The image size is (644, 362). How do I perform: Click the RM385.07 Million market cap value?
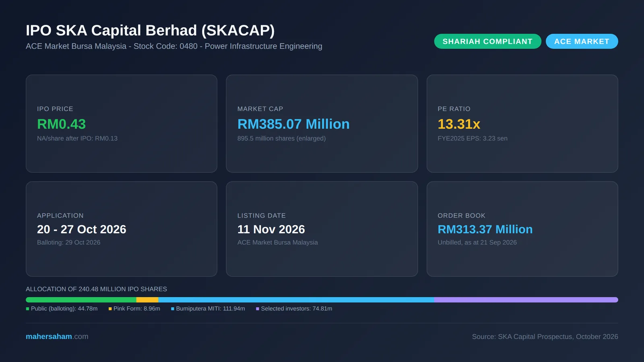pos(293,124)
